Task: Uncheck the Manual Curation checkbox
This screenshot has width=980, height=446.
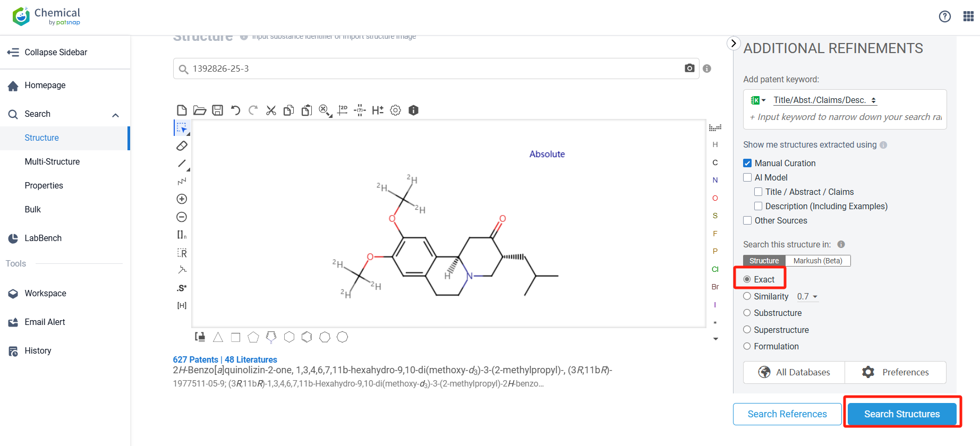Action: pyautogui.click(x=747, y=163)
